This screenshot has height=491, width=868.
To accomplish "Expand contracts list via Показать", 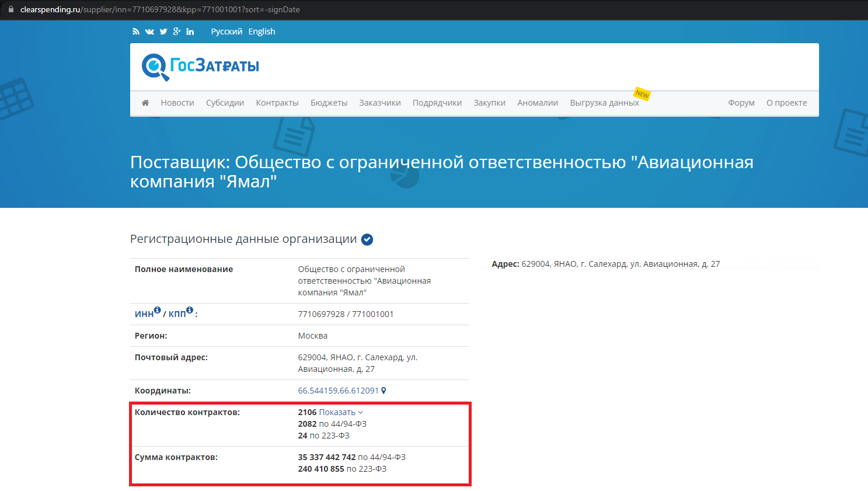I will 341,412.
